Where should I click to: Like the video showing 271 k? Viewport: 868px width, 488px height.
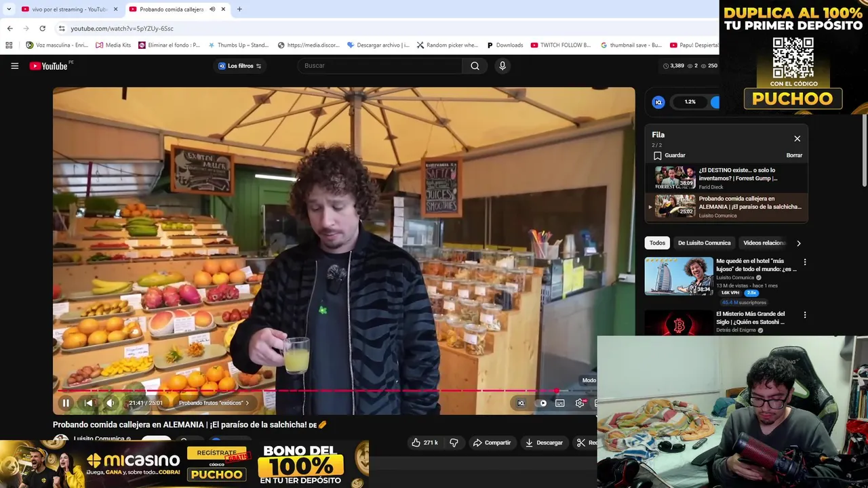pyautogui.click(x=425, y=443)
